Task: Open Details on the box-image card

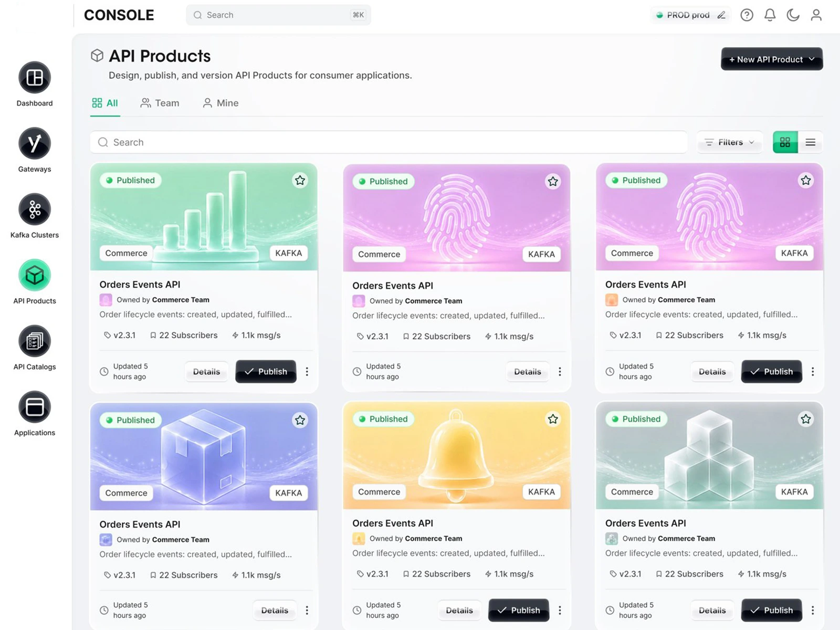Action: tap(275, 611)
